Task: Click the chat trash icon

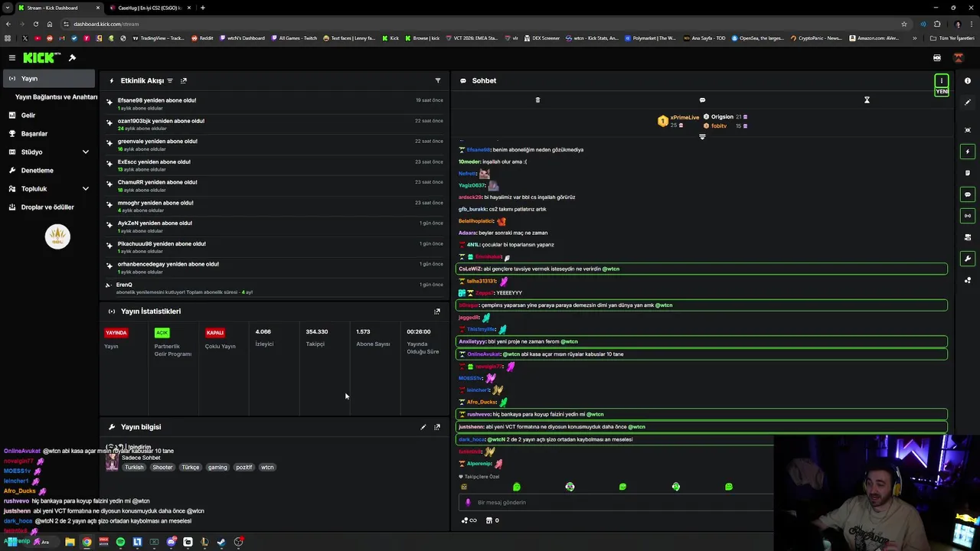Action: pyautogui.click(x=537, y=99)
